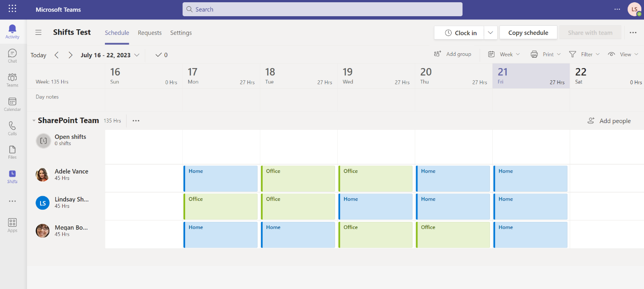This screenshot has width=644, height=289.
Task: Open the Print dropdown
Action: [x=545, y=54]
